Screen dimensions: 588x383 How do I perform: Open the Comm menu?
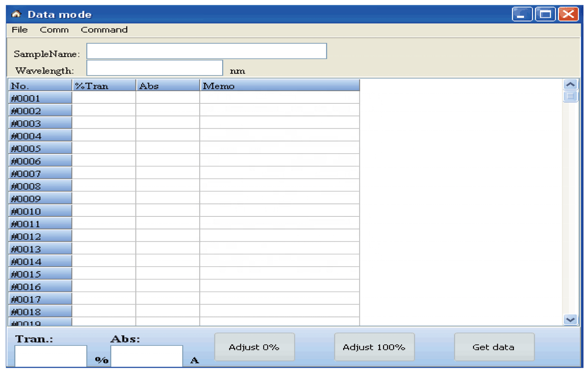coord(54,30)
